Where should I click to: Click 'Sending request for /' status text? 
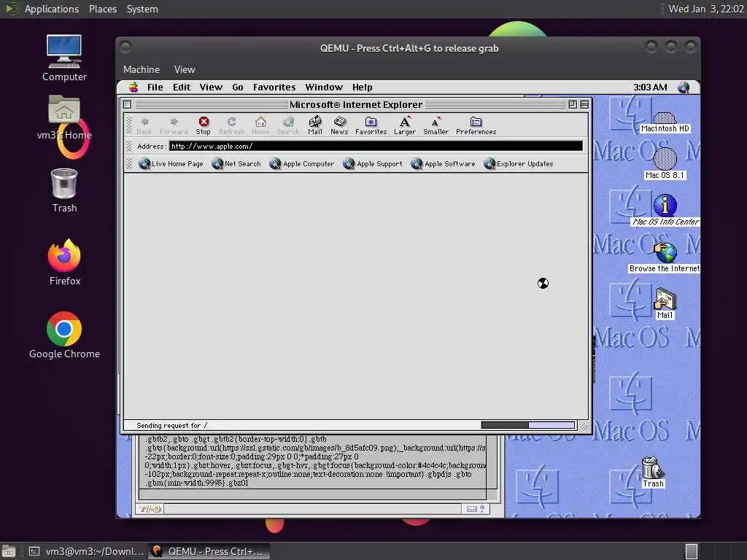pos(171,426)
